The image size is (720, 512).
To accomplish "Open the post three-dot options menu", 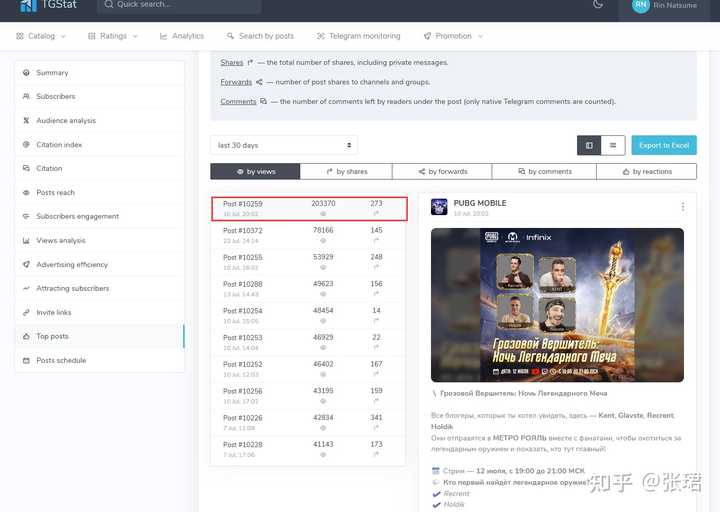I will [x=683, y=207].
